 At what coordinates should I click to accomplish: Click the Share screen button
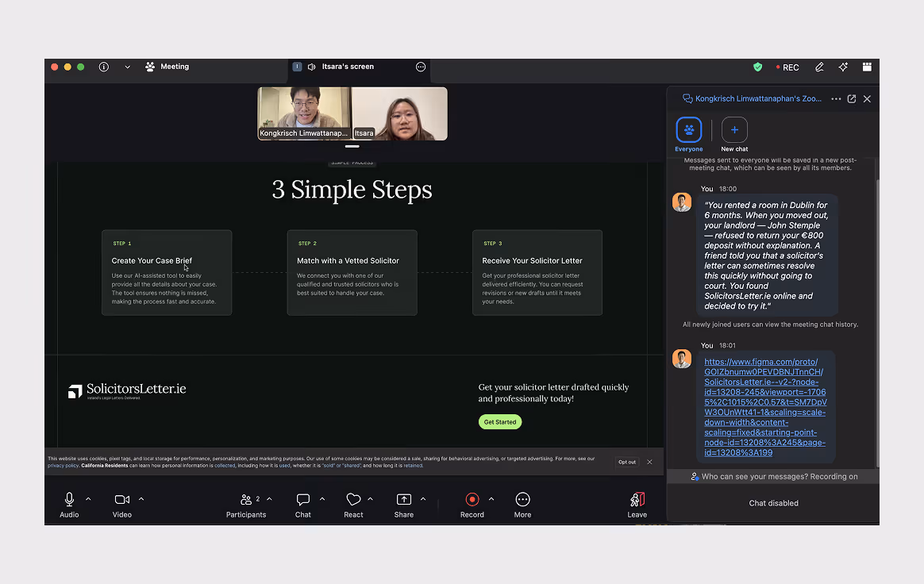click(x=404, y=505)
